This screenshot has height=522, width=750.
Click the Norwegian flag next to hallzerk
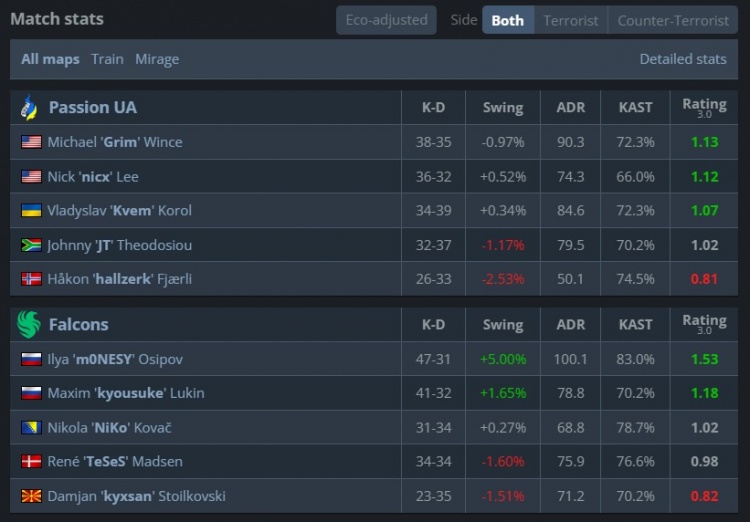pyautogui.click(x=31, y=279)
